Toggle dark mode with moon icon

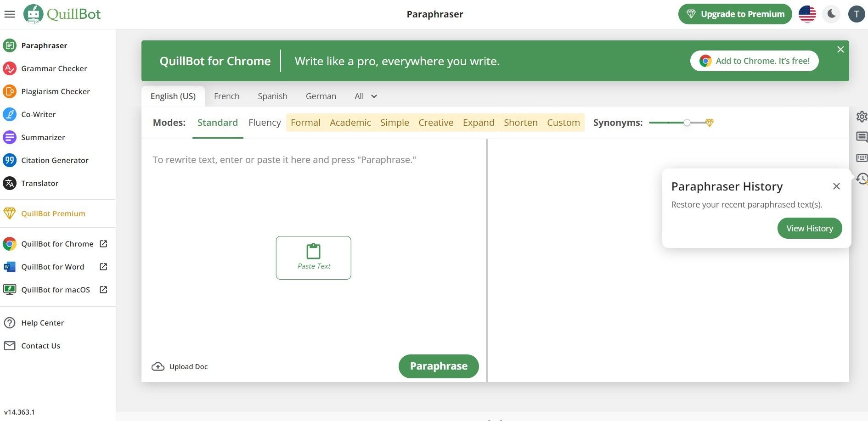(832, 14)
